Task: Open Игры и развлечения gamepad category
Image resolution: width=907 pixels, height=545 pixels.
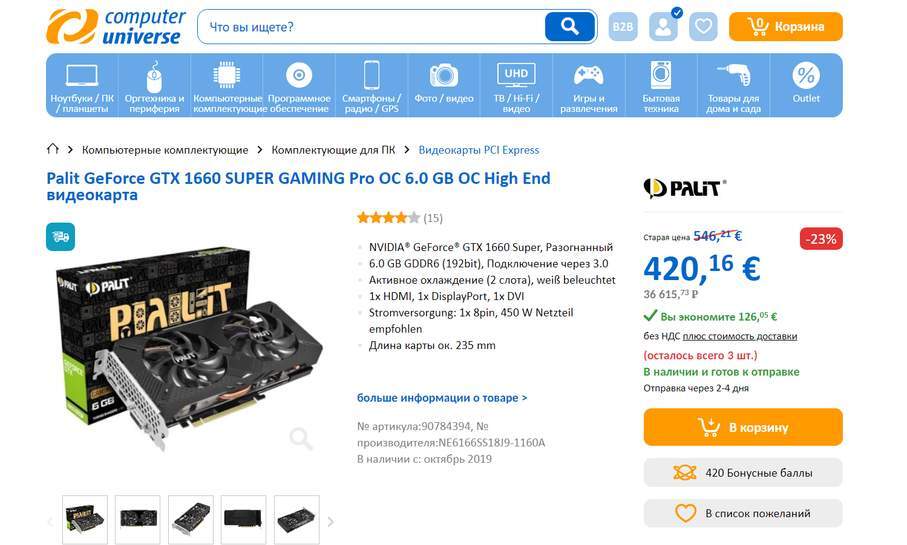Action: (588, 85)
